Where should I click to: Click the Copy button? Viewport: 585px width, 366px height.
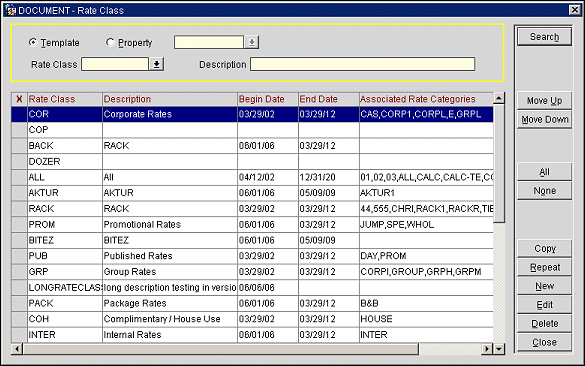[544, 248]
